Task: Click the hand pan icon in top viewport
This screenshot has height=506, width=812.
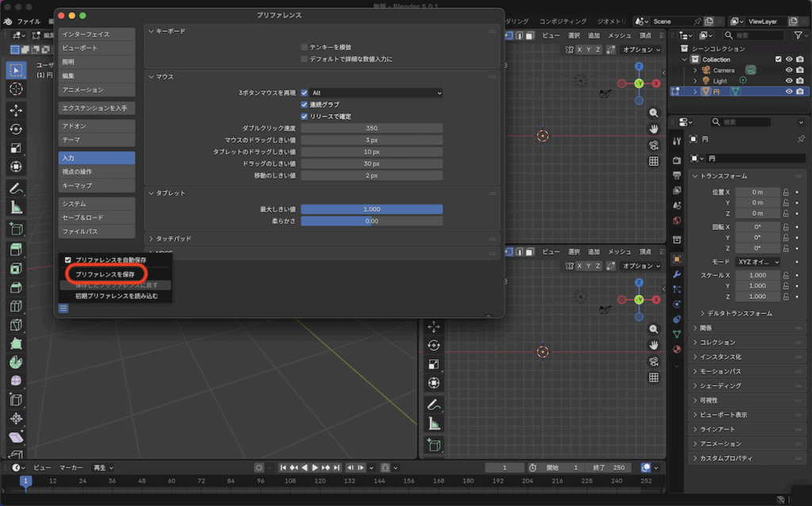Action: tap(653, 129)
